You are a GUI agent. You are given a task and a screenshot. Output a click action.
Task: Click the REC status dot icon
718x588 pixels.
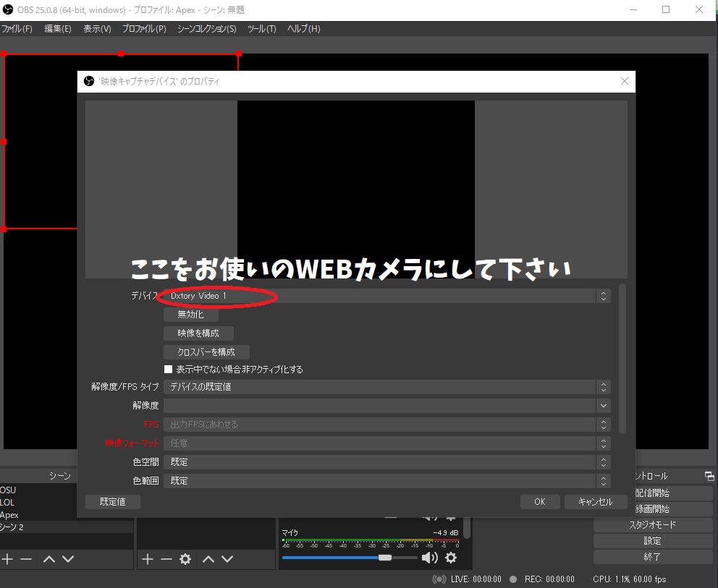(513, 579)
